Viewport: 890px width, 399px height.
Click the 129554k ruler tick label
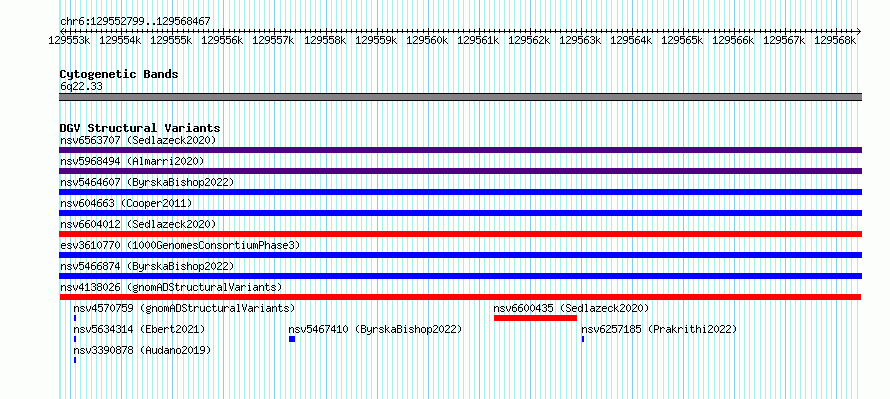(x=120, y=40)
